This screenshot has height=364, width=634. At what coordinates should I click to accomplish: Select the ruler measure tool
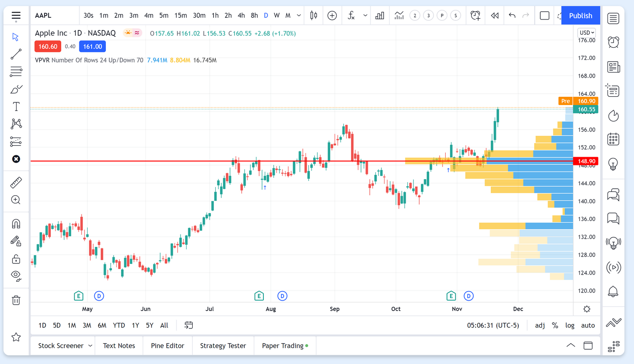(x=16, y=183)
